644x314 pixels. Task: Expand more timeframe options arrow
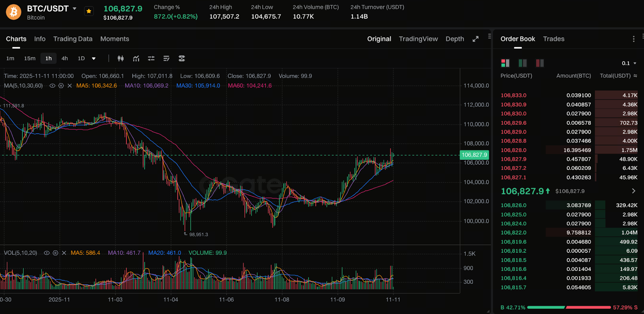point(94,58)
